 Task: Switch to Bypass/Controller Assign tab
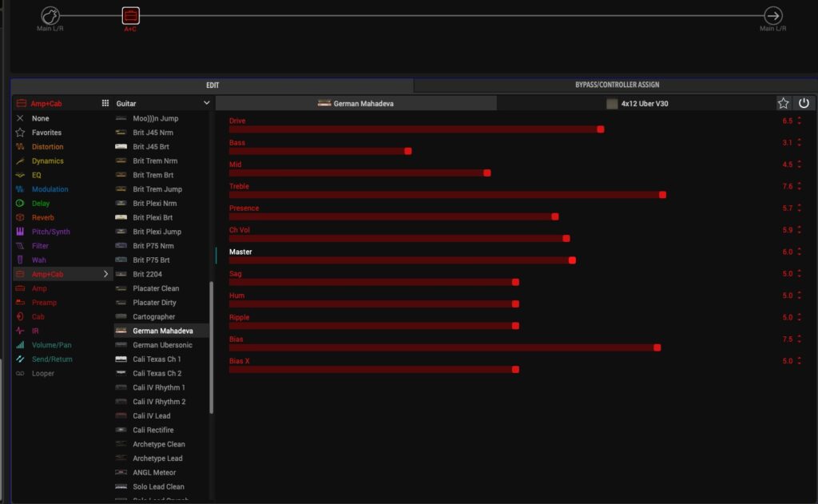pyautogui.click(x=616, y=85)
